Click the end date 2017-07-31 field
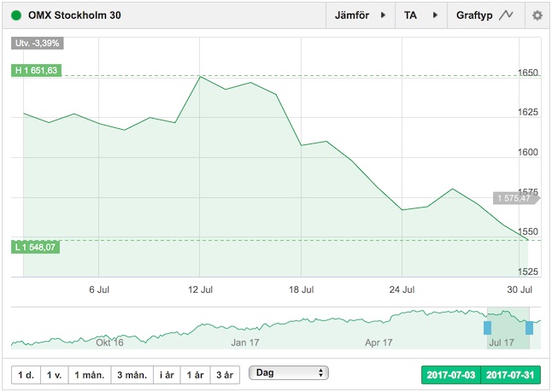This screenshot has width=552, height=392. [510, 375]
